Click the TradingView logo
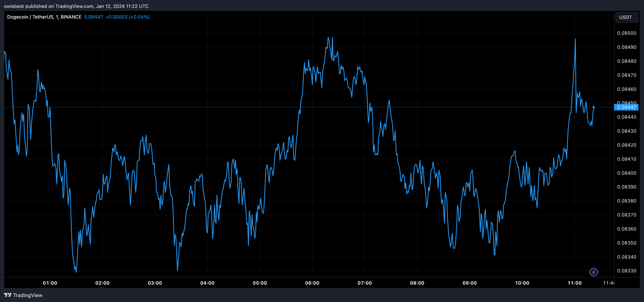The height and width of the screenshot is (302, 644). (8, 295)
